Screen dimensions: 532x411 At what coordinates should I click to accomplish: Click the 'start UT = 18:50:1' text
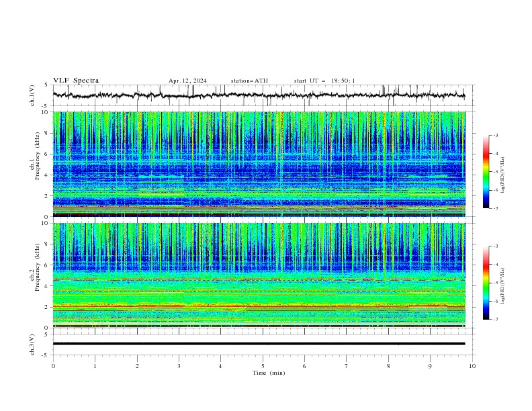(x=324, y=81)
